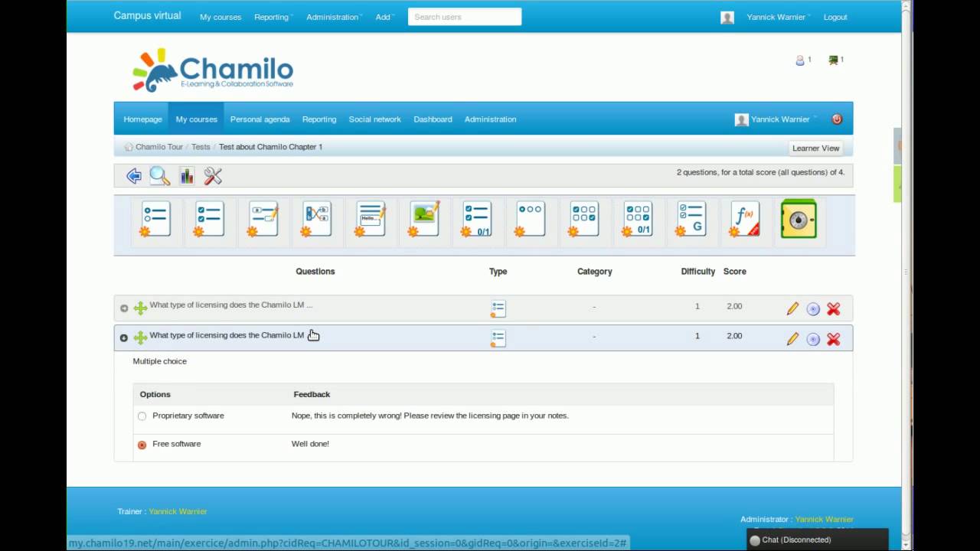Edit first question with pencil icon
Screen dimensions: 980x551
pyautogui.click(x=792, y=308)
